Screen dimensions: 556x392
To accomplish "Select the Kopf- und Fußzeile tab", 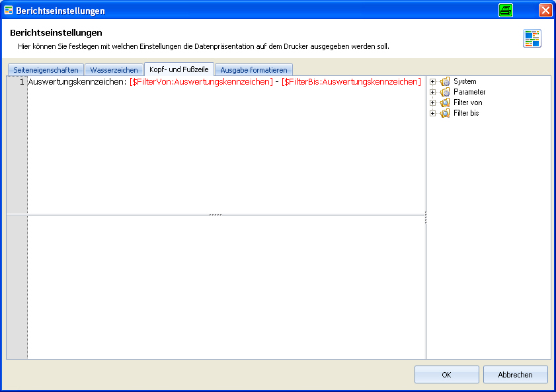I will pyautogui.click(x=179, y=69).
